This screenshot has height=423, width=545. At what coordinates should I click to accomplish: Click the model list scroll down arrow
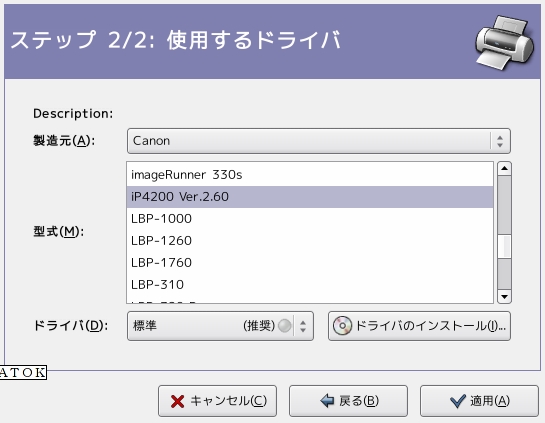click(504, 296)
